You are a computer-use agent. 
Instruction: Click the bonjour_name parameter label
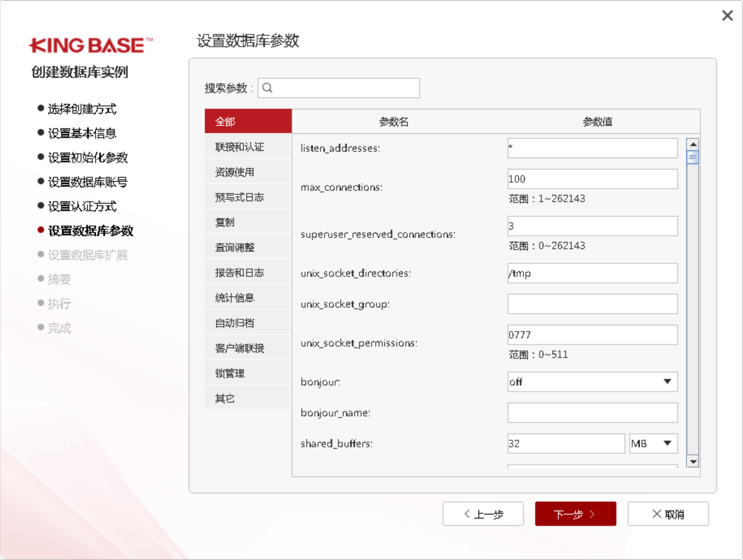[336, 413]
